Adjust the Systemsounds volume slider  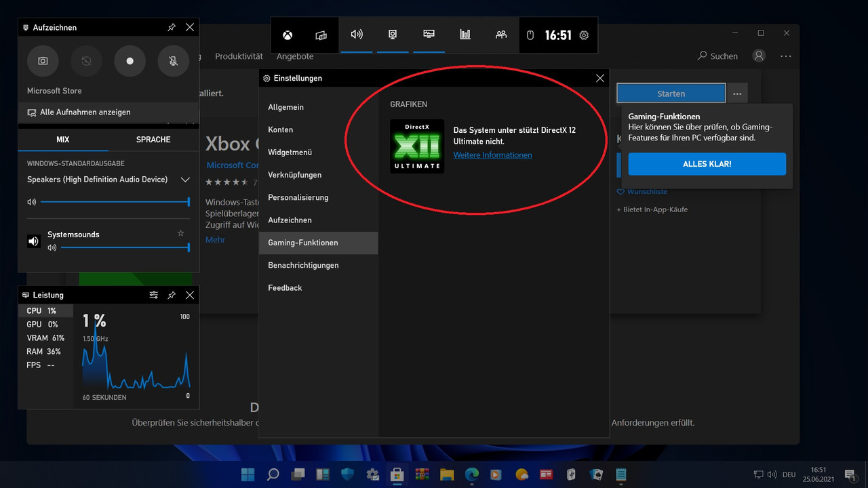(x=125, y=248)
